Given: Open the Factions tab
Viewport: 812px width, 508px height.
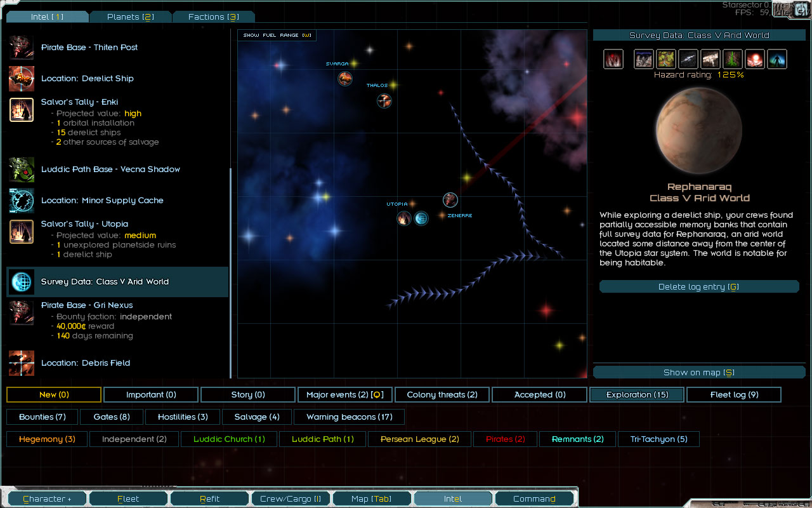Looking at the screenshot, I should (x=213, y=17).
